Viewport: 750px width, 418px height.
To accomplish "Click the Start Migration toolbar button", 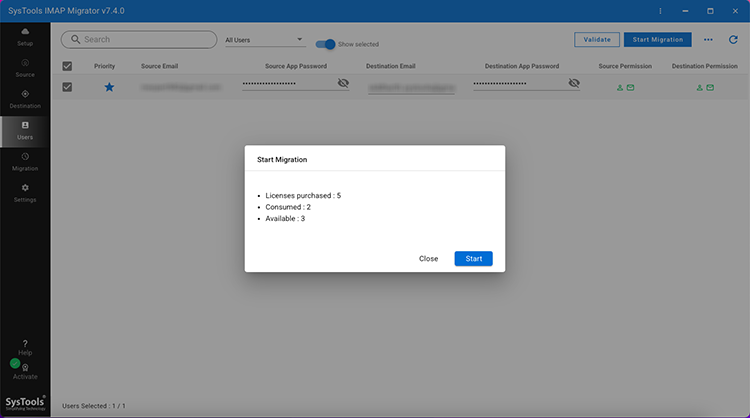I will [x=657, y=40].
